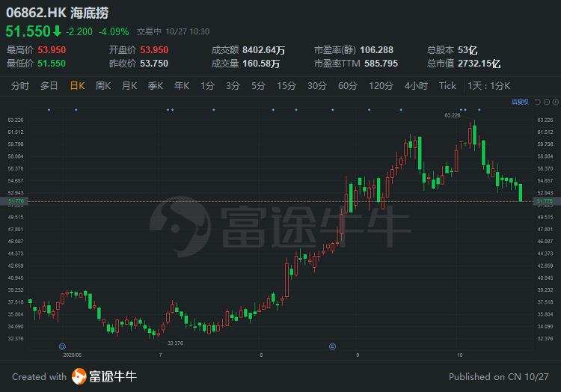This screenshot has height=392, width=561.
Task: Click the Created with footer text
Action: click(x=40, y=376)
